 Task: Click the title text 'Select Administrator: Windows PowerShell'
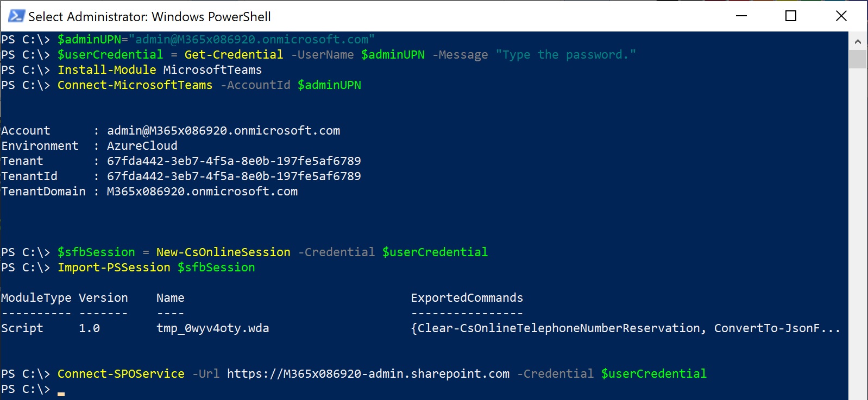click(149, 17)
